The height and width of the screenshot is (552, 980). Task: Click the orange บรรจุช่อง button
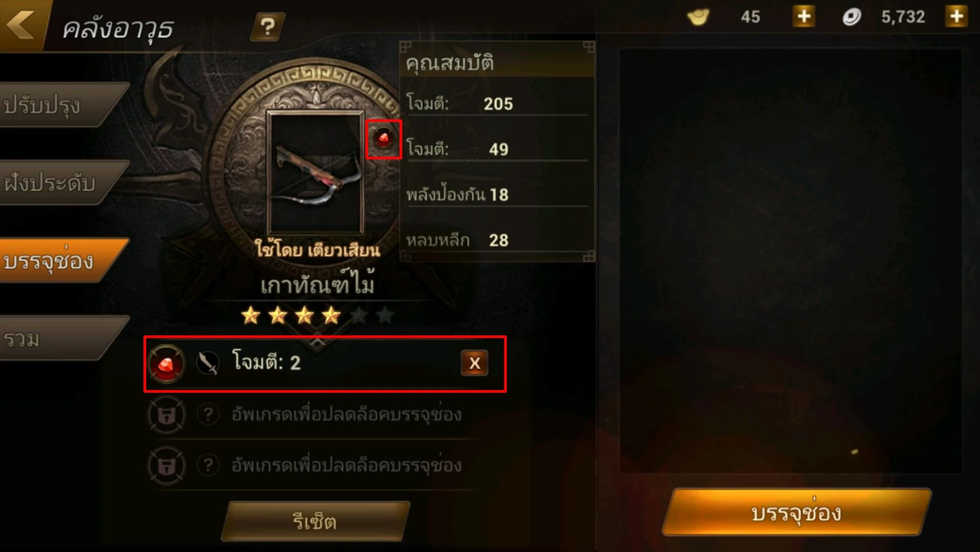797,512
